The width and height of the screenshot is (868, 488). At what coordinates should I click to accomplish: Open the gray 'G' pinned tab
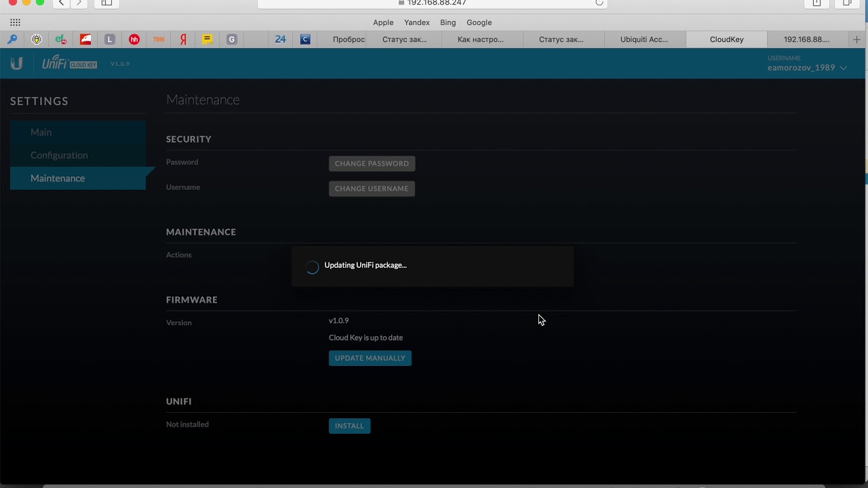coord(232,39)
